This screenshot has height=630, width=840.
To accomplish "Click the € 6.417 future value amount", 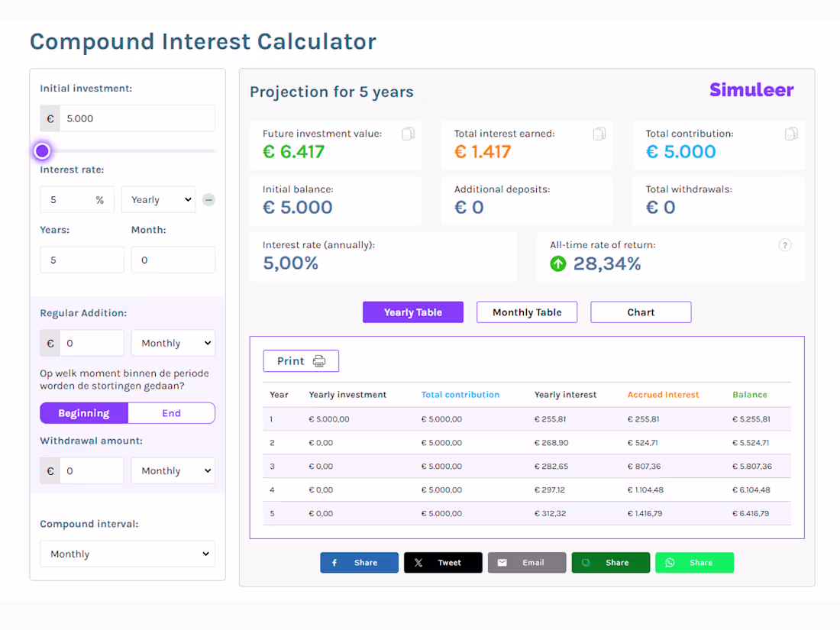I will [x=293, y=152].
